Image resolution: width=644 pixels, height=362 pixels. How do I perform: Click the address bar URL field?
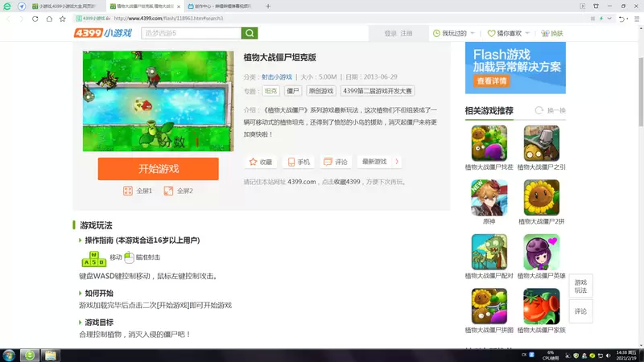328,19
